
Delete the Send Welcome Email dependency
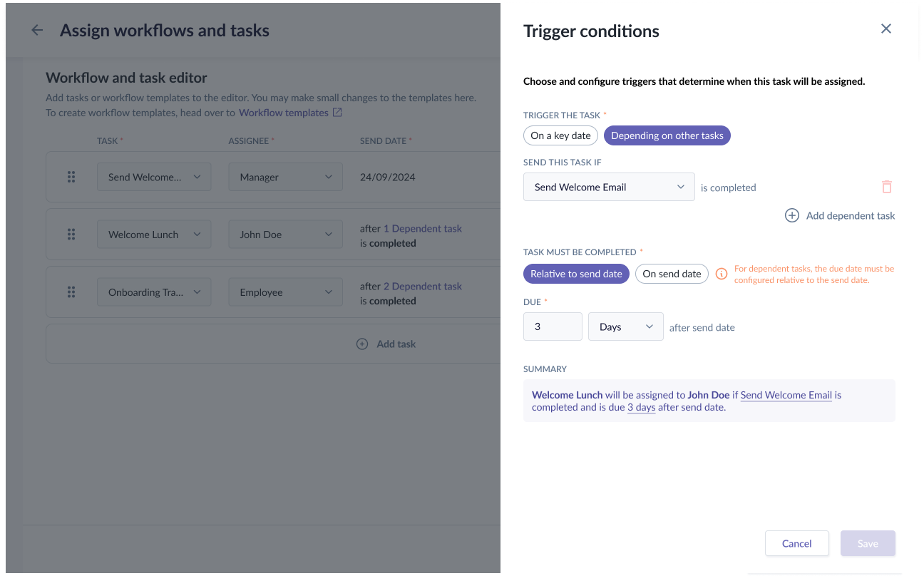pos(887,187)
